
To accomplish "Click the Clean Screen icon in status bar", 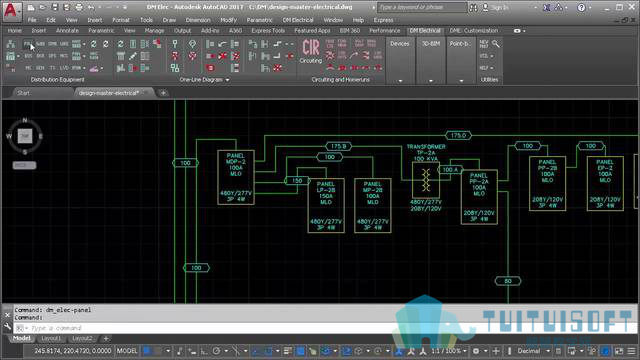I will [619, 351].
